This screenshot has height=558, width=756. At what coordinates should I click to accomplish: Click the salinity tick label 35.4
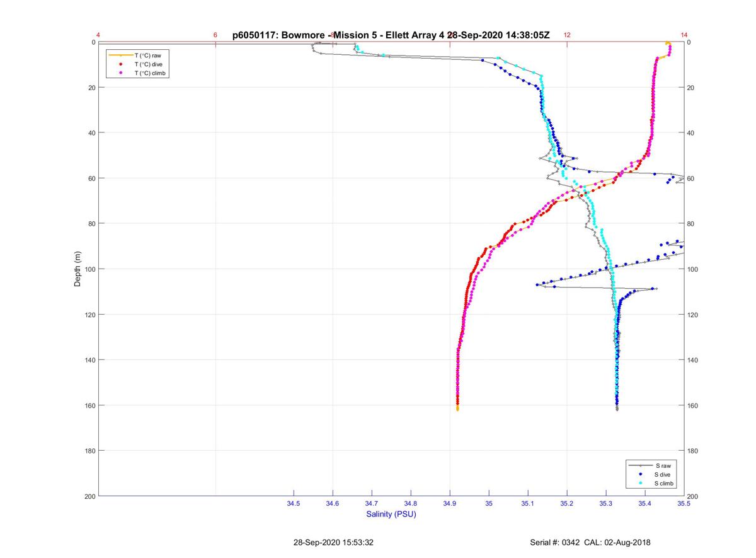[x=645, y=504]
